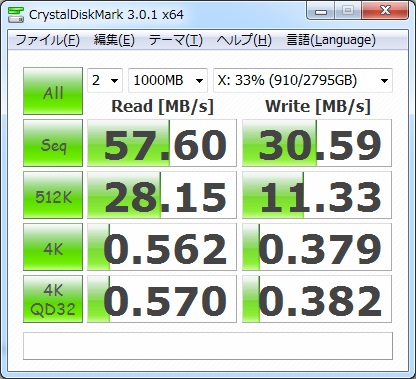Open the 編集(E) menu

(114, 40)
